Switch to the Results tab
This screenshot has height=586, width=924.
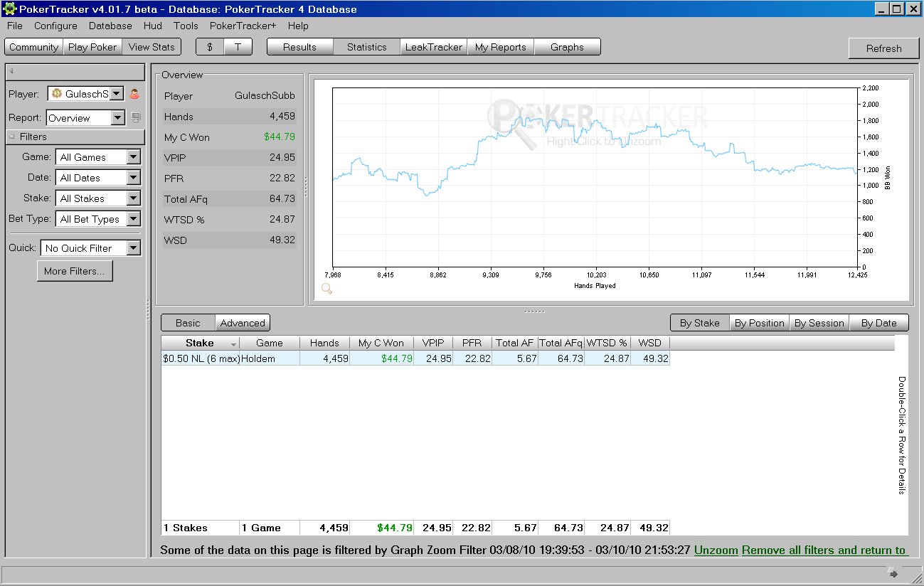[x=299, y=47]
